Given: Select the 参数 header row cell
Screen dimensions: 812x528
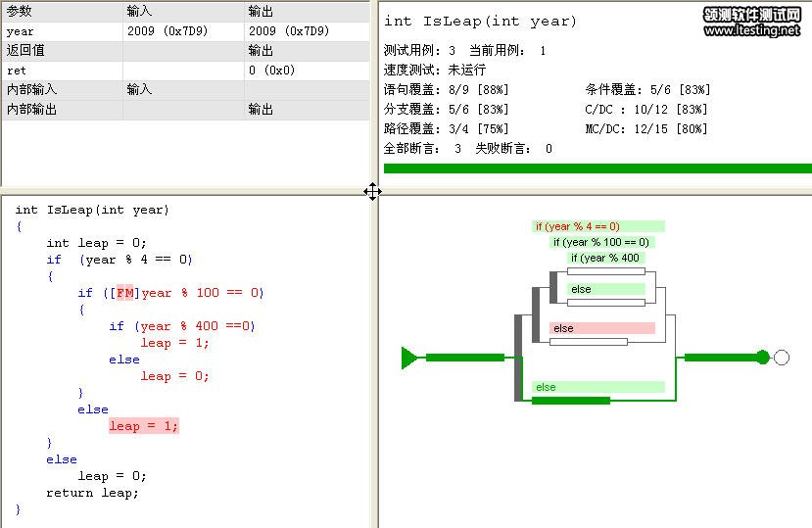Looking at the screenshot, I should tap(20, 12).
